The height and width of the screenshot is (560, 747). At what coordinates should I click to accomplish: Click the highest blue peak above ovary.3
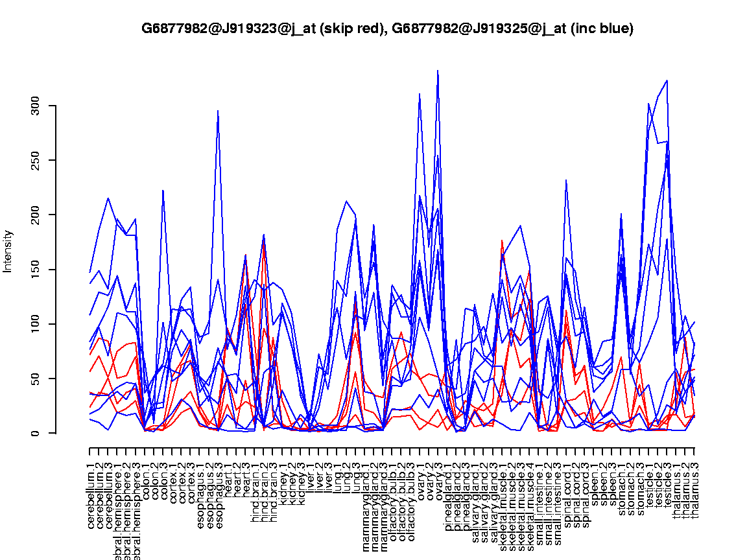pos(438,71)
